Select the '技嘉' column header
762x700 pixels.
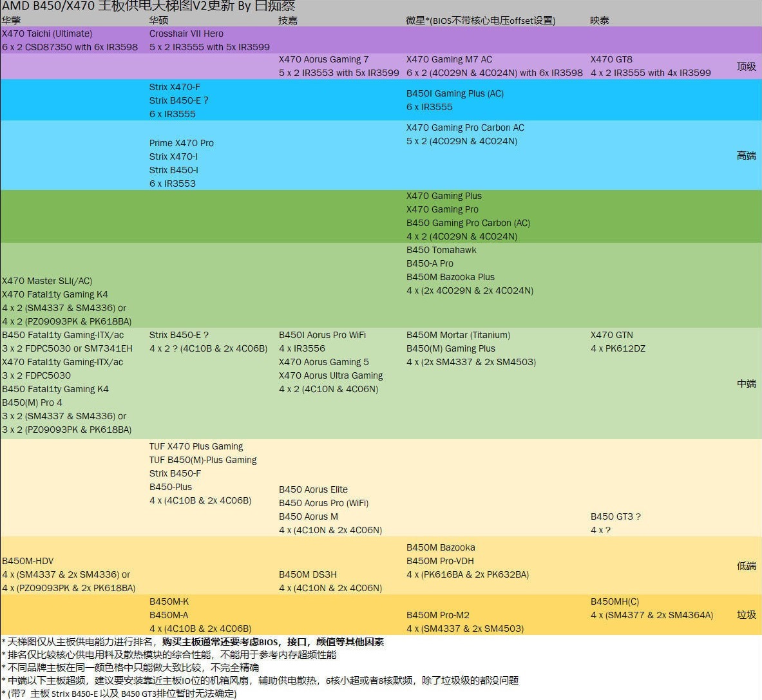(x=288, y=21)
